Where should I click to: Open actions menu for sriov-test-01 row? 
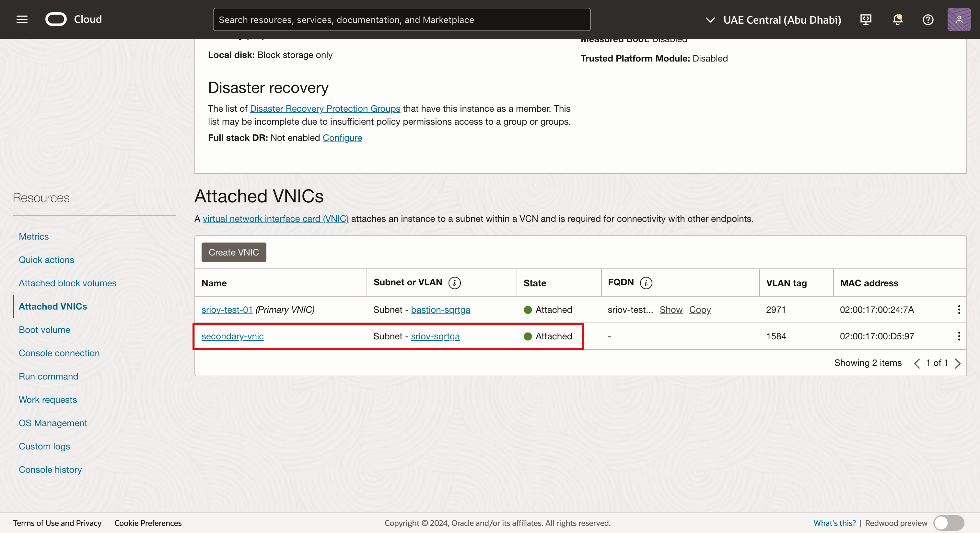tap(959, 310)
